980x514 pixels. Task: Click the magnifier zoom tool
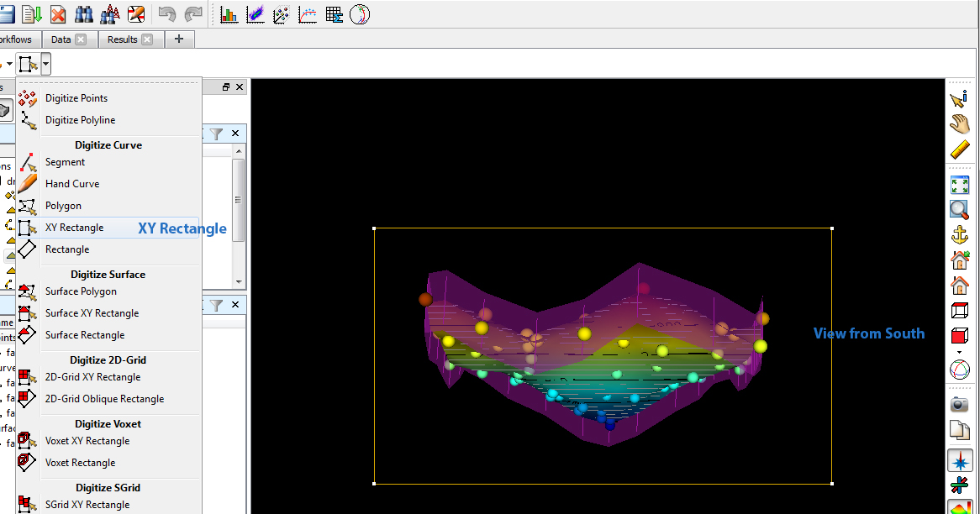pos(959,210)
